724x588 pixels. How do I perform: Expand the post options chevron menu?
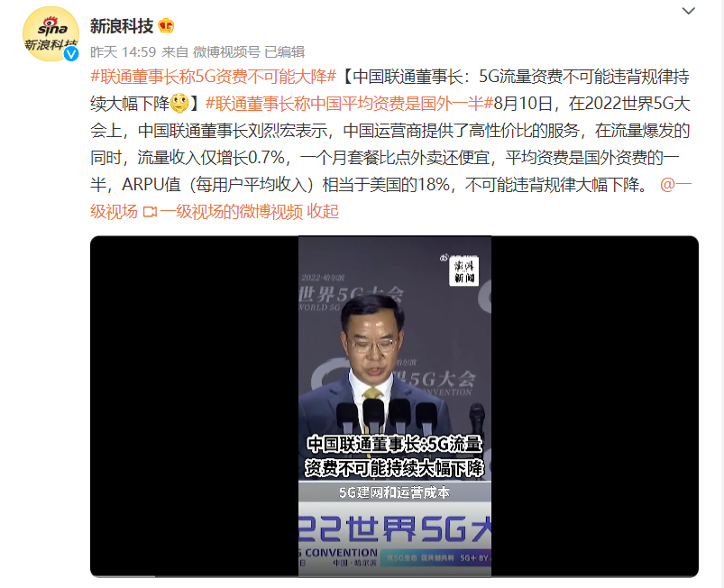pyautogui.click(x=689, y=11)
